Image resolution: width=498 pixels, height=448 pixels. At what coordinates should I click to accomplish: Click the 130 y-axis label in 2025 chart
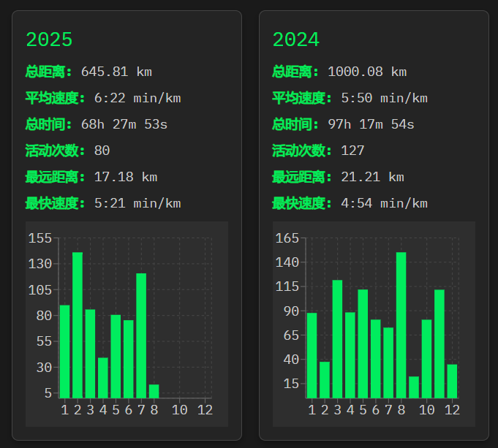point(40,264)
